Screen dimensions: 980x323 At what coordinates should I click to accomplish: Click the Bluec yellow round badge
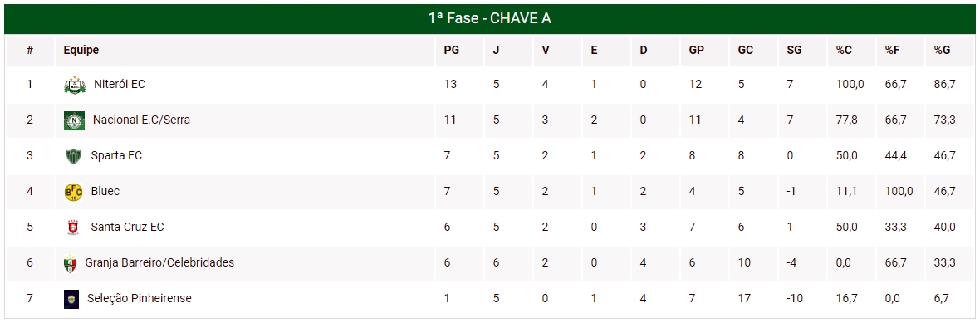73,192
